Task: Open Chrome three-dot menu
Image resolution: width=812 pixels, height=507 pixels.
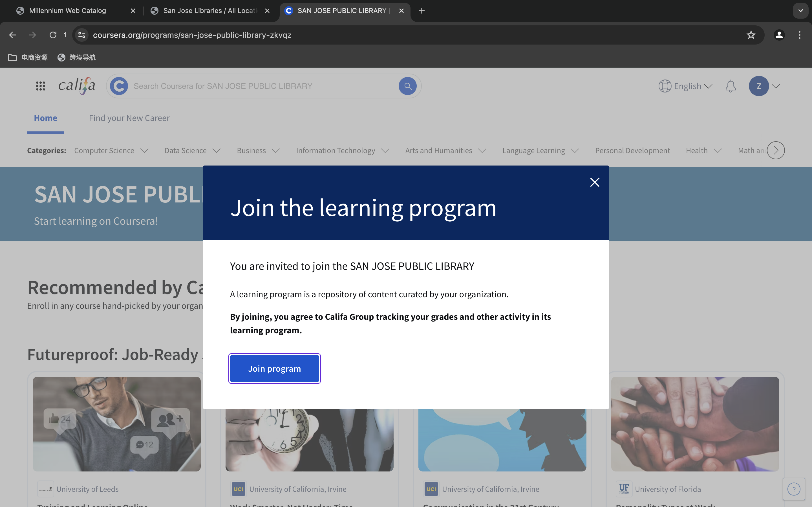Action: coord(799,35)
